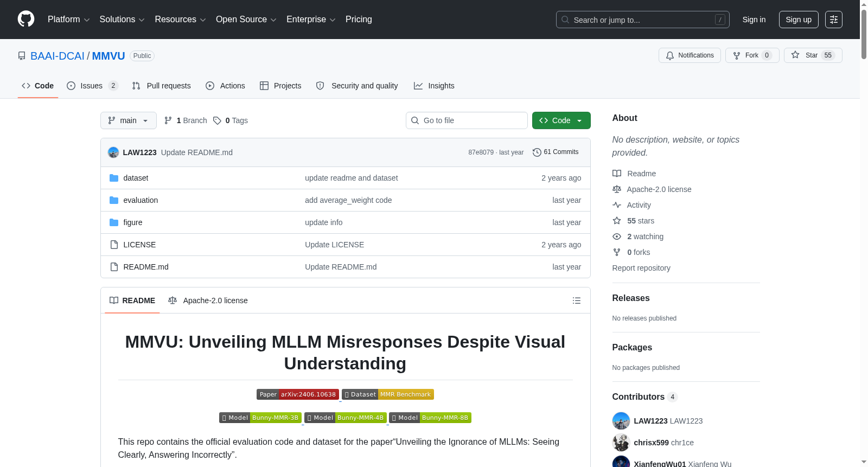The width and height of the screenshot is (868, 467).
Task: Expand the Resources menu
Action: pyautogui.click(x=180, y=20)
